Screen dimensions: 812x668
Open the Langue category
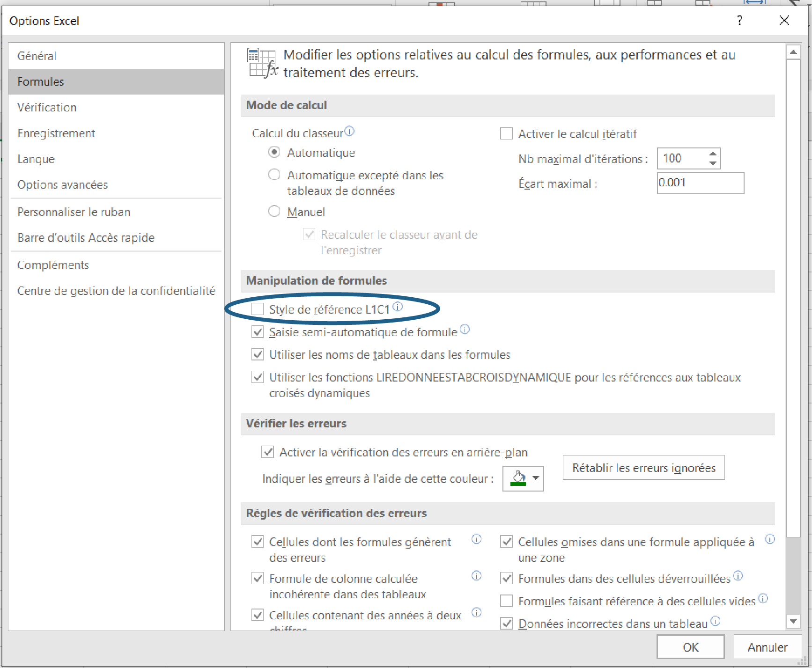point(116,159)
